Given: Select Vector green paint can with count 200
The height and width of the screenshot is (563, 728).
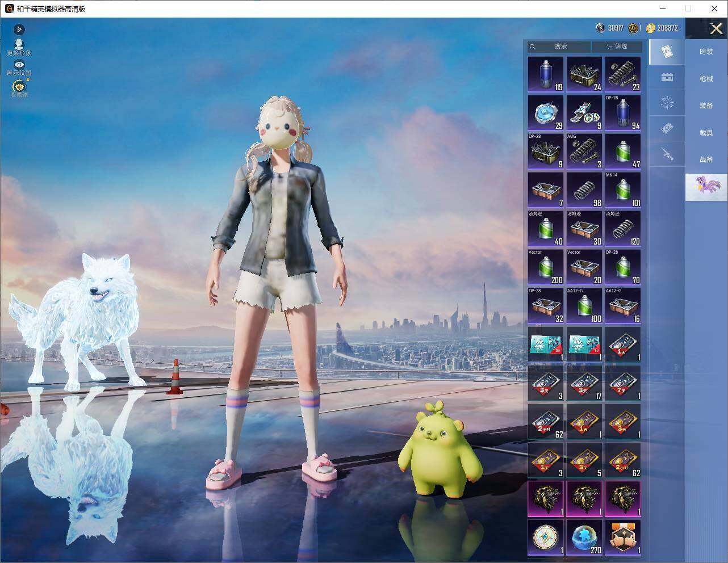Looking at the screenshot, I should click(x=546, y=267).
